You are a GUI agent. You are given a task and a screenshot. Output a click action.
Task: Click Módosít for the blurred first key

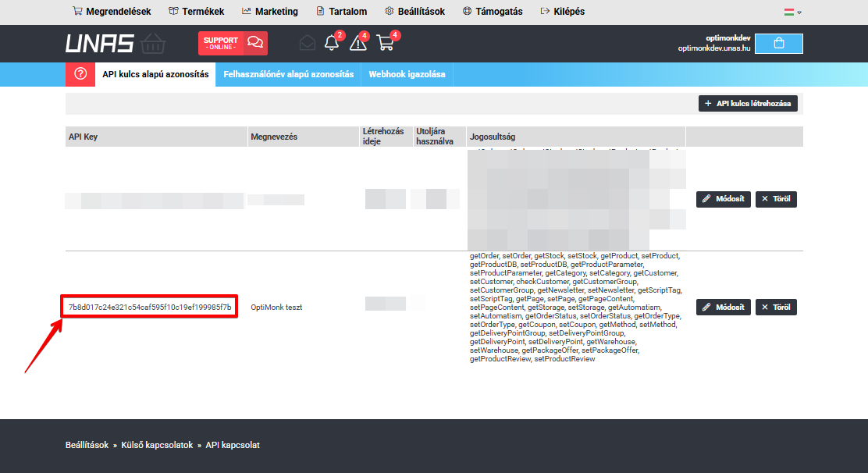(x=724, y=199)
